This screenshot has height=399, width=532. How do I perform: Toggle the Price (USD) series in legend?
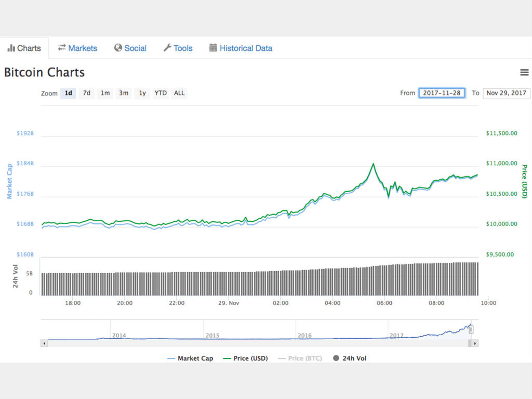pyautogui.click(x=245, y=358)
